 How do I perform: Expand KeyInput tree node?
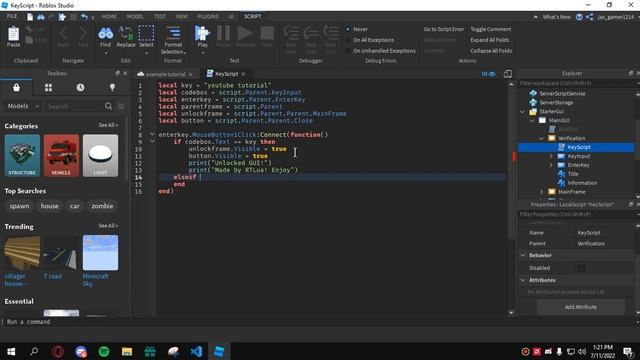(551, 156)
